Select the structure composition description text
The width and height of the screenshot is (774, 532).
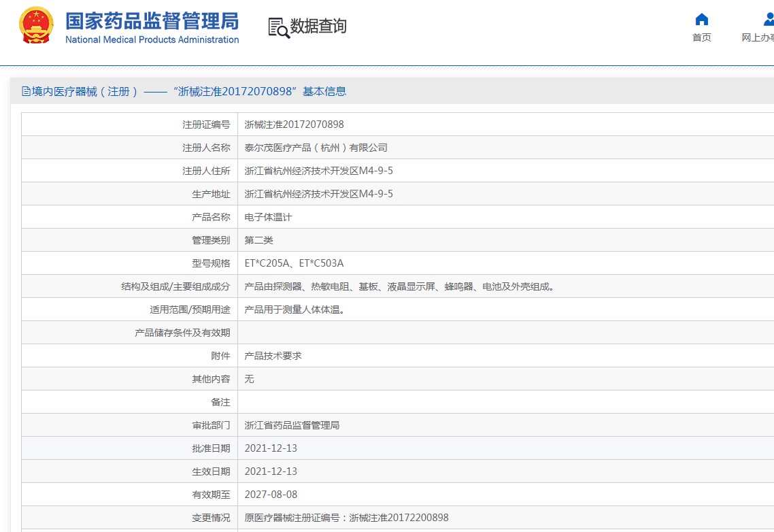click(x=399, y=286)
